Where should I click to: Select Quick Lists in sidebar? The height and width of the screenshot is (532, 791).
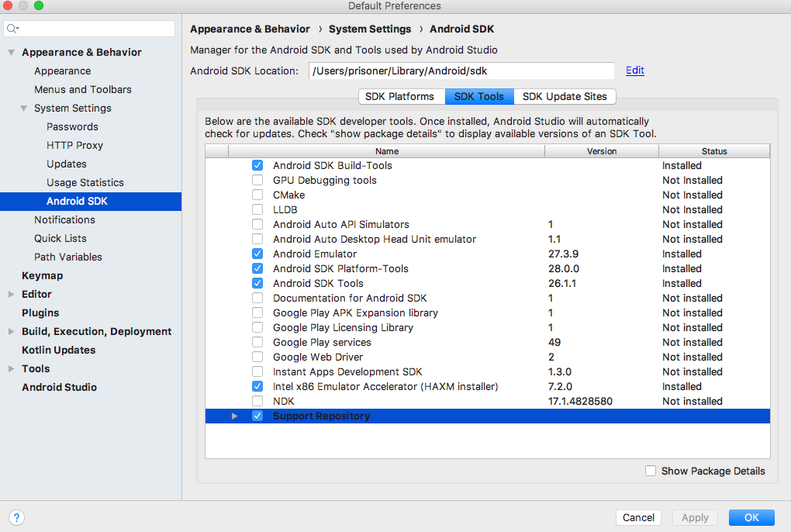(60, 239)
